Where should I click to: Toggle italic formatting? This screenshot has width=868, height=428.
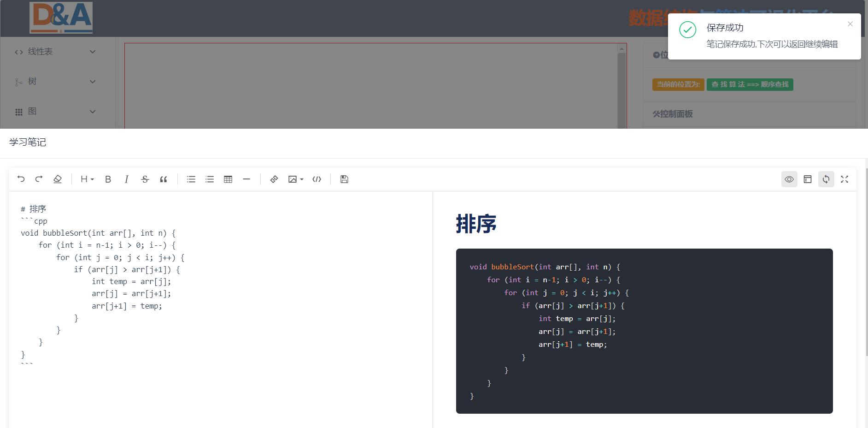click(127, 179)
